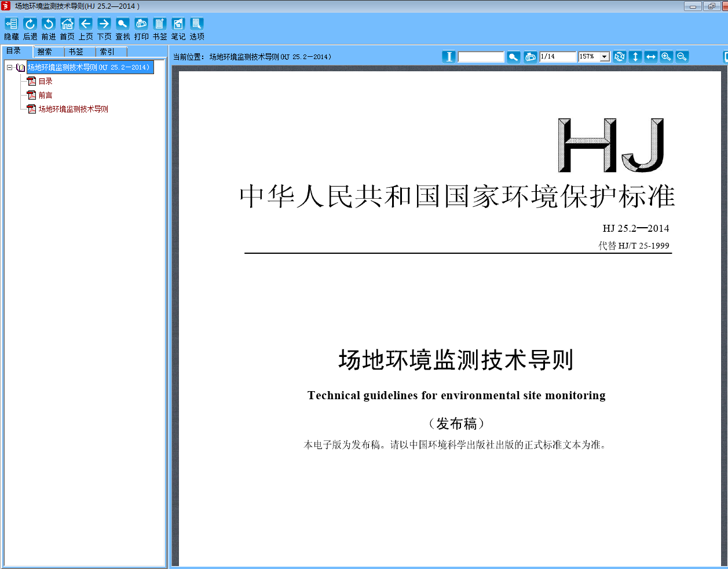This screenshot has height=569, width=728.
Task: Open the 157% zoom level dropdown
Action: 605,57
